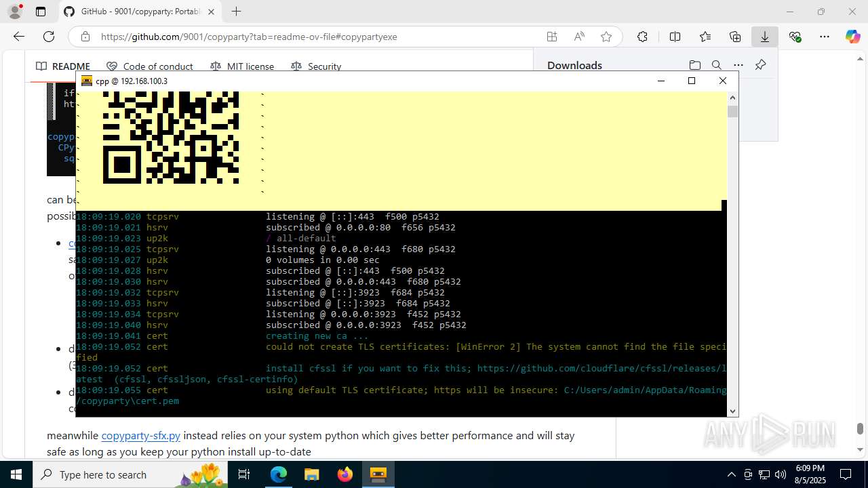Launch Firefox from the taskbar
The width and height of the screenshot is (868, 488).
pyautogui.click(x=344, y=474)
